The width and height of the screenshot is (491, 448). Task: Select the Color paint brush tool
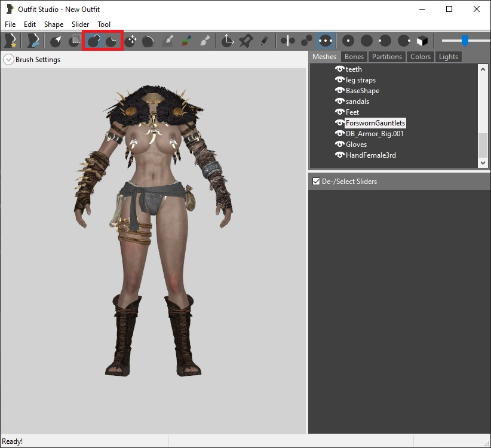pos(186,41)
